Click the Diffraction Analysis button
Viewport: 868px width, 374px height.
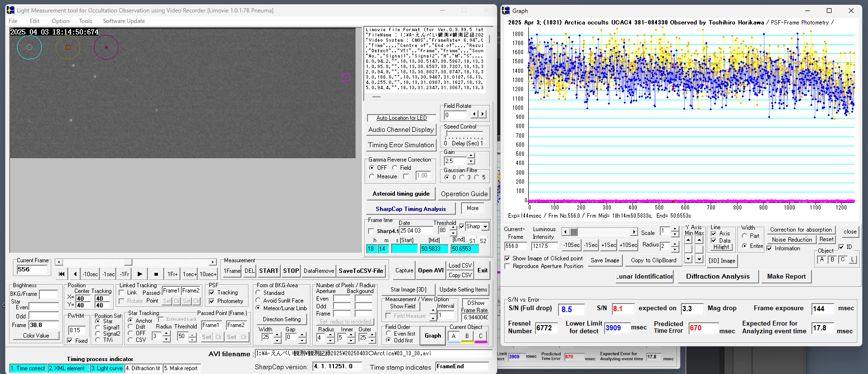717,276
